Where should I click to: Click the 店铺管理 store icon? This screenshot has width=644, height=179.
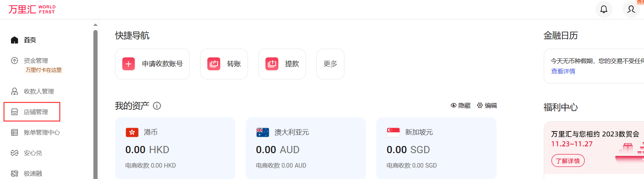(14, 112)
